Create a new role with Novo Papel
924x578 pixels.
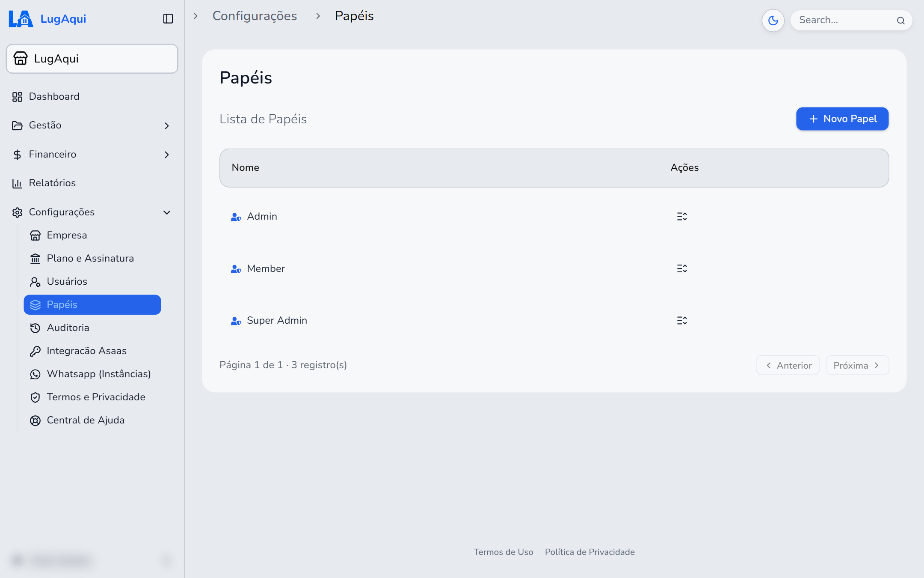[842, 119]
